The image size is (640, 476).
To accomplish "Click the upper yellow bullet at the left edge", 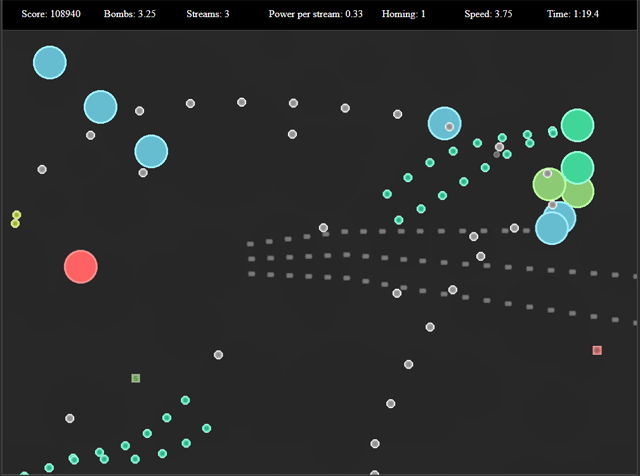I will [16, 215].
